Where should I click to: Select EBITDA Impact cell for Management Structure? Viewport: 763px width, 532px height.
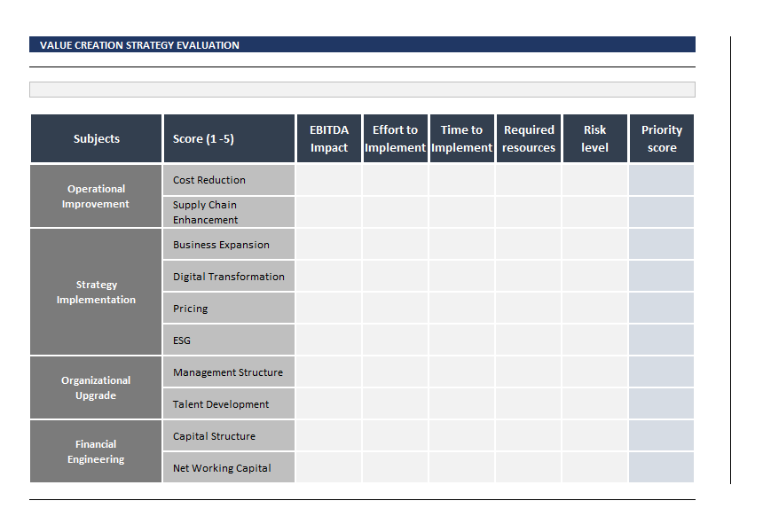point(329,372)
